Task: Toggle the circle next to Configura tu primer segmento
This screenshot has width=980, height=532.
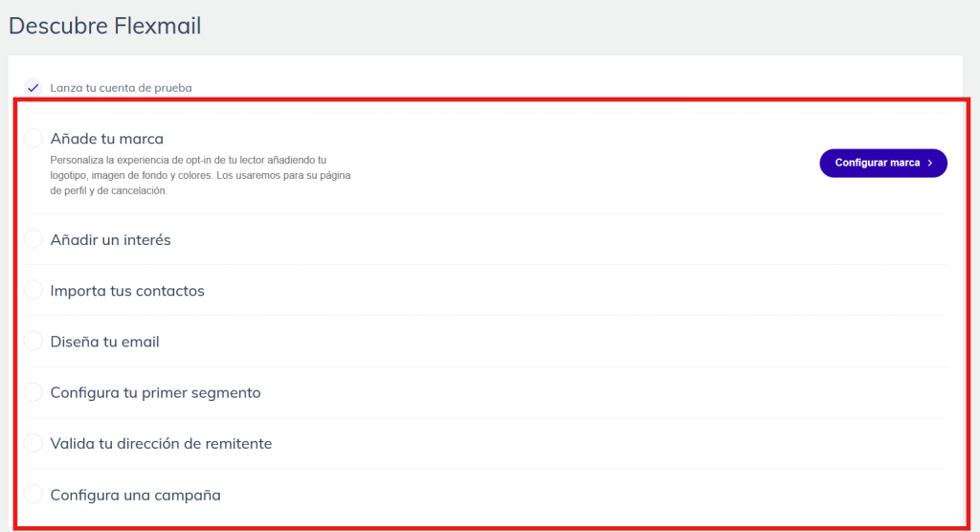Action: click(x=33, y=392)
